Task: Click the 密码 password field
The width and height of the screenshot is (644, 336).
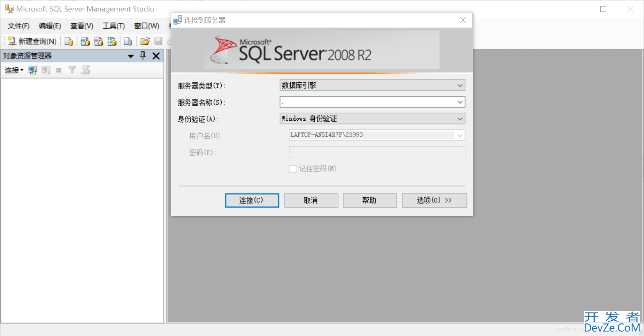Action: [x=377, y=152]
